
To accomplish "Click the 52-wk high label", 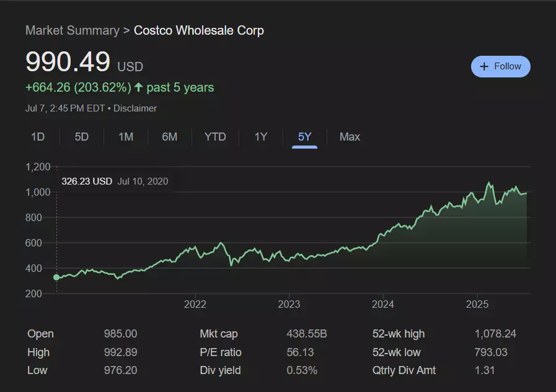I will point(399,334).
